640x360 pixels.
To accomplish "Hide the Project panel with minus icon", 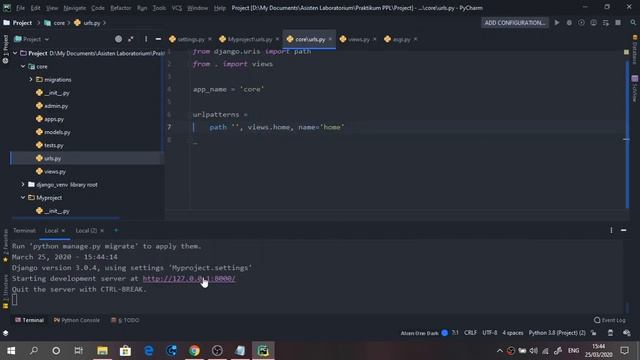I will pyautogui.click(x=158, y=39).
